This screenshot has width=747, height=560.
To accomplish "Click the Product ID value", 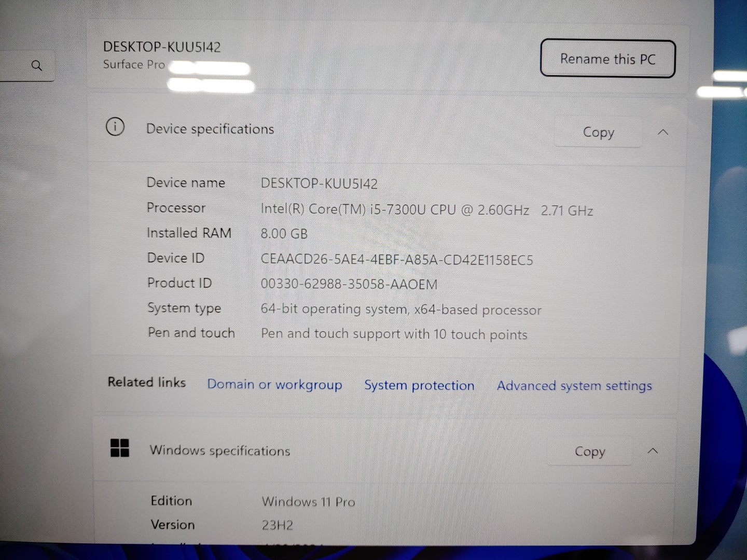I will point(349,284).
